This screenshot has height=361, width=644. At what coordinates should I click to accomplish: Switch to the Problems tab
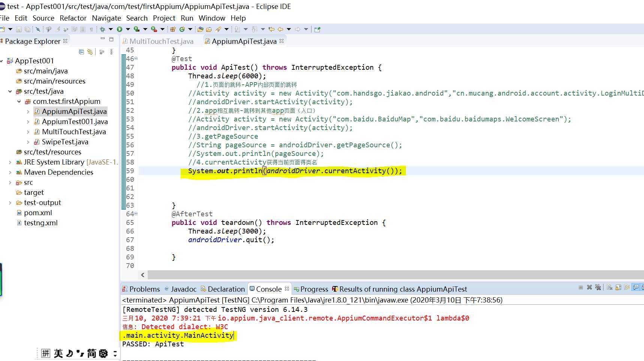pyautogui.click(x=141, y=289)
